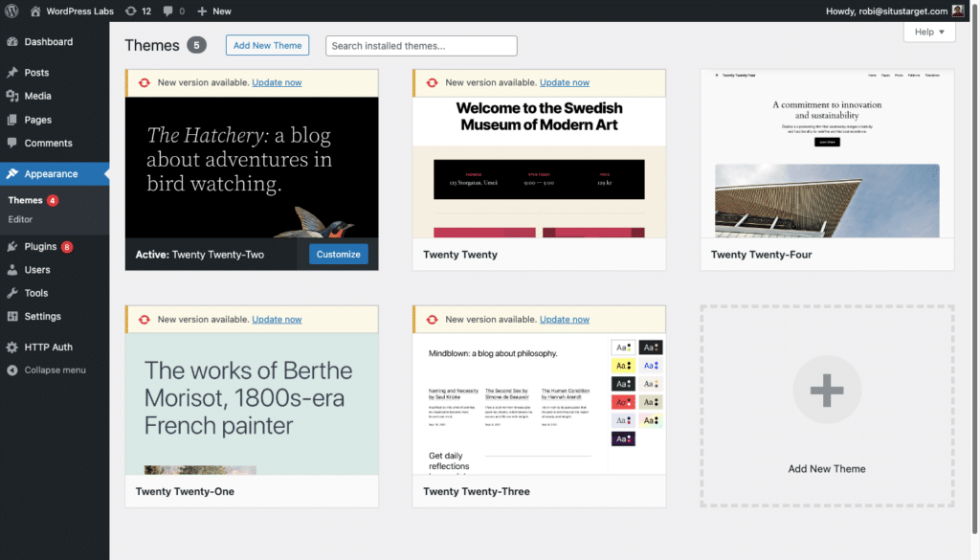
Task: Click update icon on Twenty Twenty notice
Action: [x=432, y=82]
